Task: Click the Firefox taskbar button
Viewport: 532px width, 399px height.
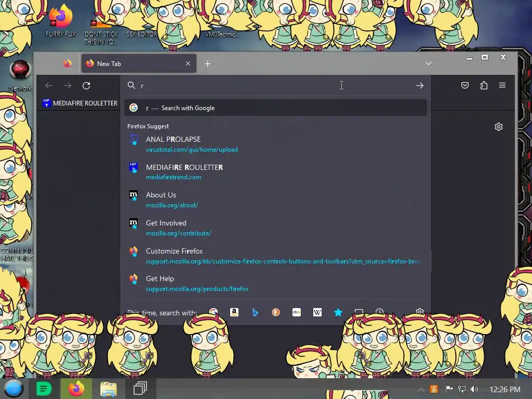Action: click(x=76, y=389)
